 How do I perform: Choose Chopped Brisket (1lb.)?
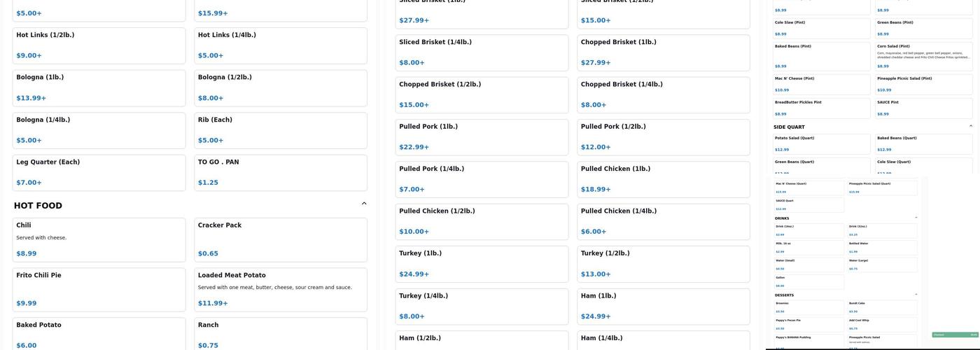pos(663,52)
